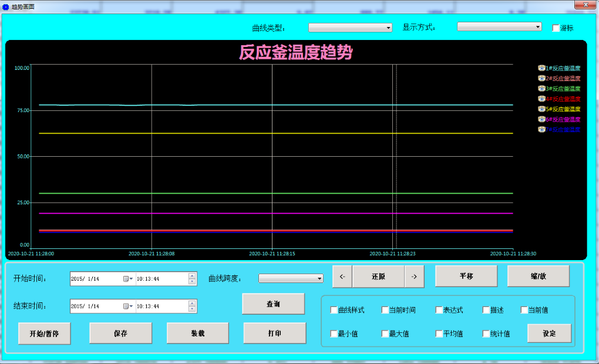This screenshot has height=364, width=599.
Task: Click the eye icon beside 5#反应釜温度
Action: point(541,109)
